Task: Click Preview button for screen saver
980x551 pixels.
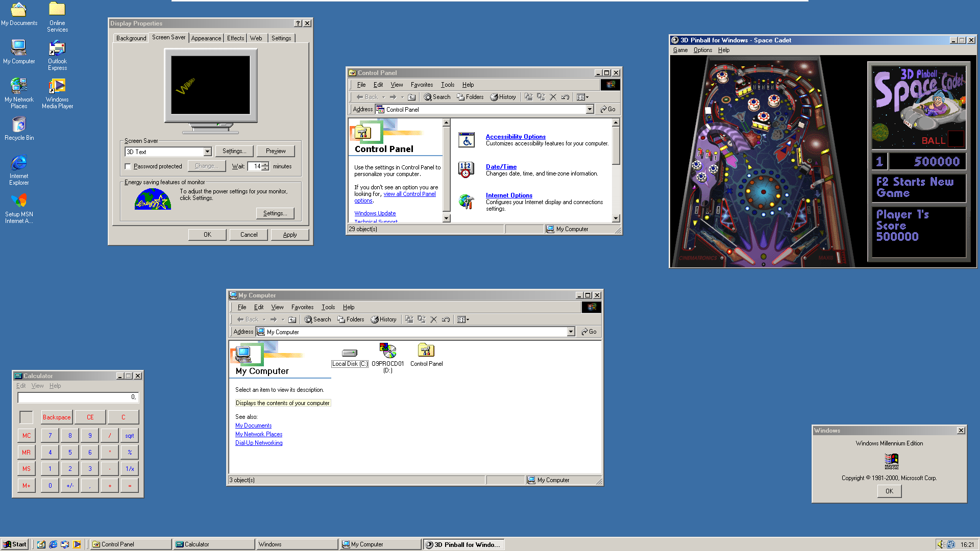Action: pyautogui.click(x=276, y=151)
